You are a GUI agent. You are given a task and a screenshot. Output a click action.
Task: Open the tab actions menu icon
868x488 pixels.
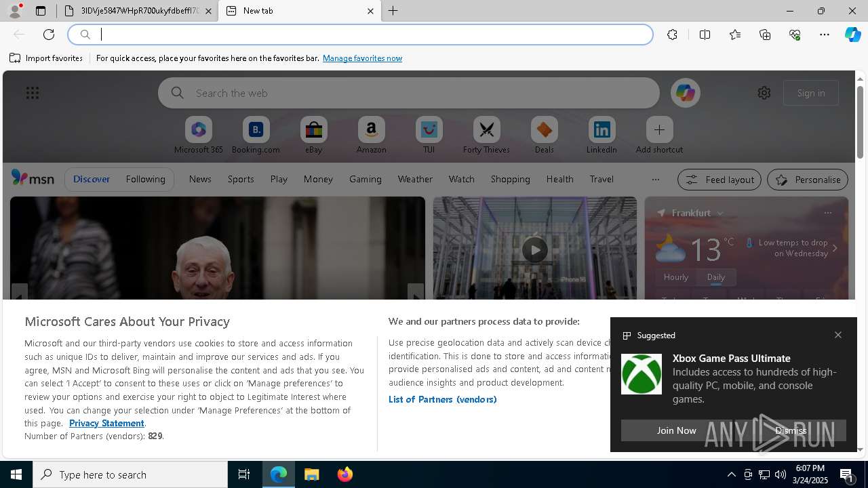point(41,11)
